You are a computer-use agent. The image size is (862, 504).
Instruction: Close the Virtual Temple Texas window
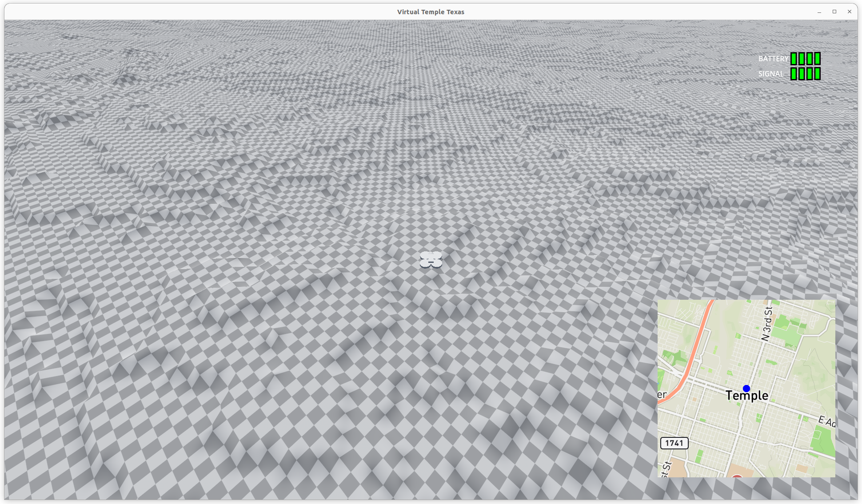[849, 12]
